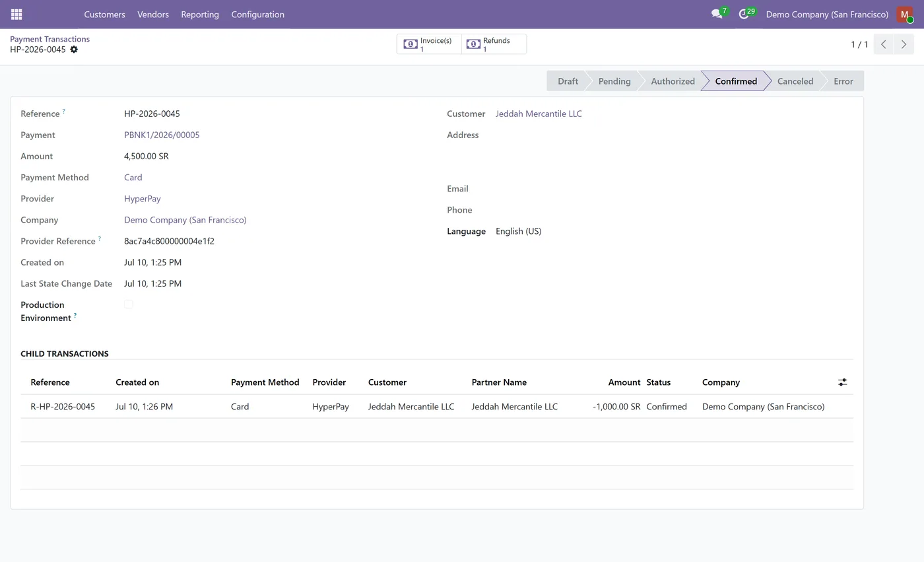Open the Configuration menu

pyautogui.click(x=257, y=14)
